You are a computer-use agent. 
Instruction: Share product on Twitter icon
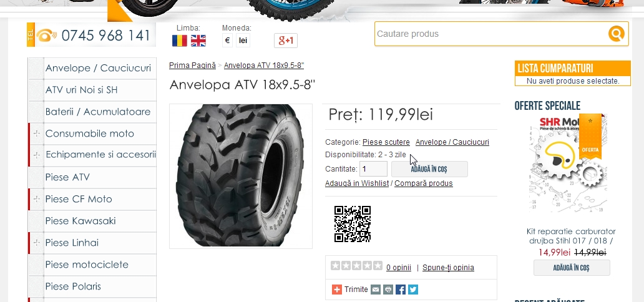[x=413, y=290]
